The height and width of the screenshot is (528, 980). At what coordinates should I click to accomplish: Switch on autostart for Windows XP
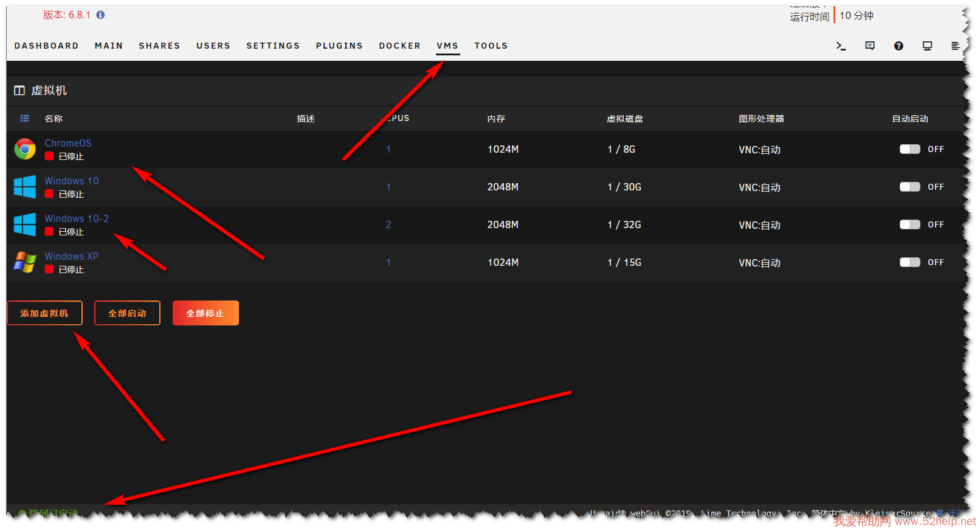tap(909, 262)
